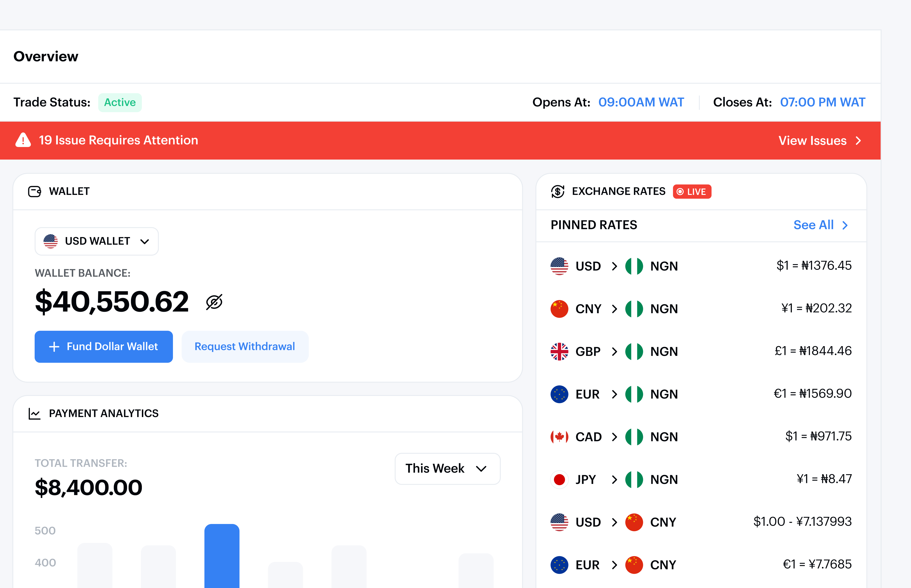The image size is (911, 588).
Task: Click the plus icon on Fund Dollar Wallet
Action: point(54,347)
